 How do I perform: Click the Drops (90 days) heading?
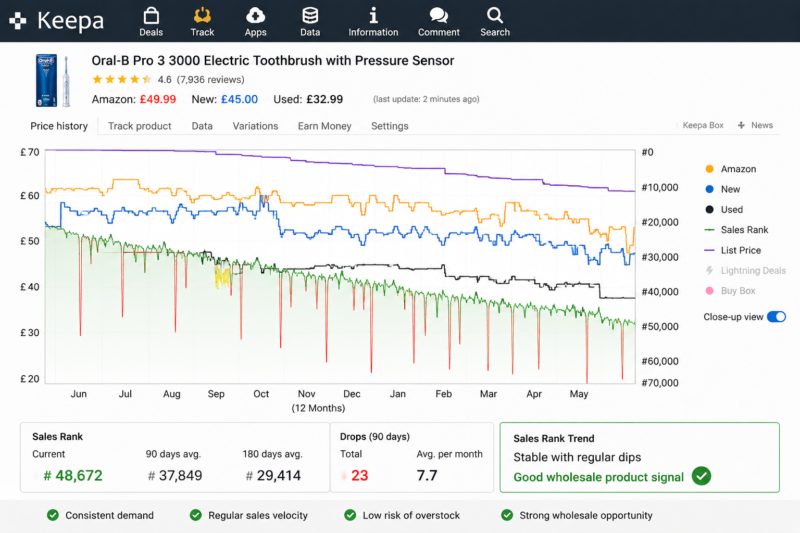point(374,437)
